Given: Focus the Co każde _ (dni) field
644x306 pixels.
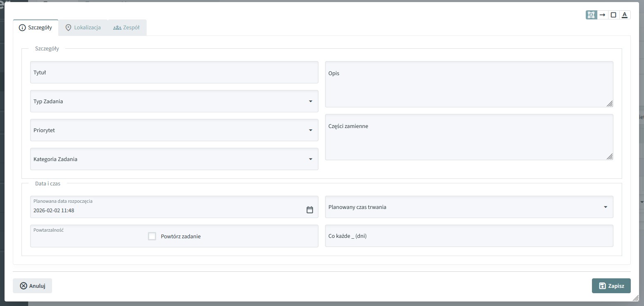Looking at the screenshot, I should pyautogui.click(x=469, y=236).
